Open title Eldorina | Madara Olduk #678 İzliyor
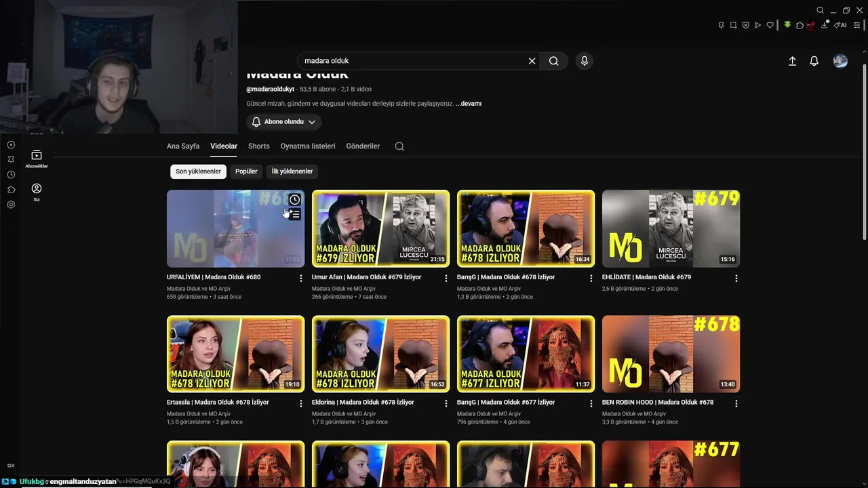868x488 pixels. pos(363,402)
